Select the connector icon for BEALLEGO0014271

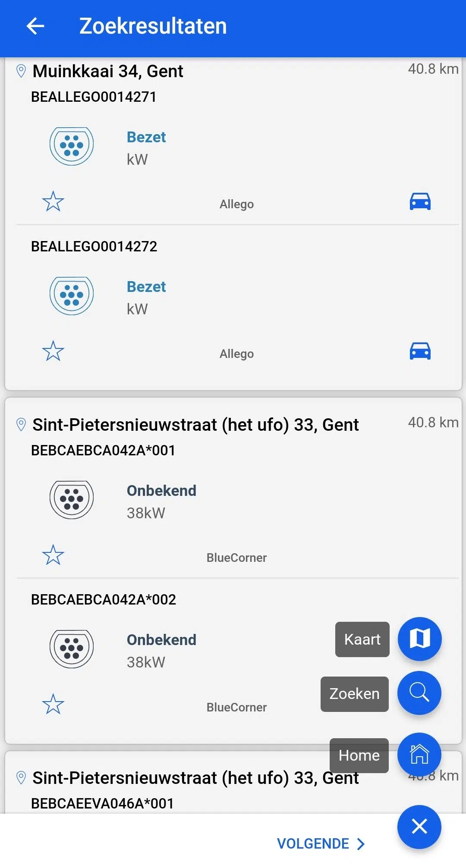coord(72,146)
